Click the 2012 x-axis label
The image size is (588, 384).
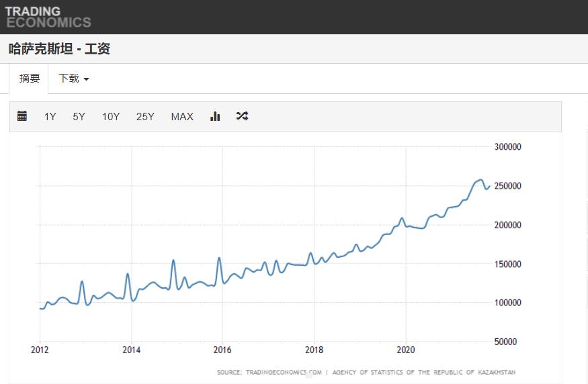click(x=40, y=350)
